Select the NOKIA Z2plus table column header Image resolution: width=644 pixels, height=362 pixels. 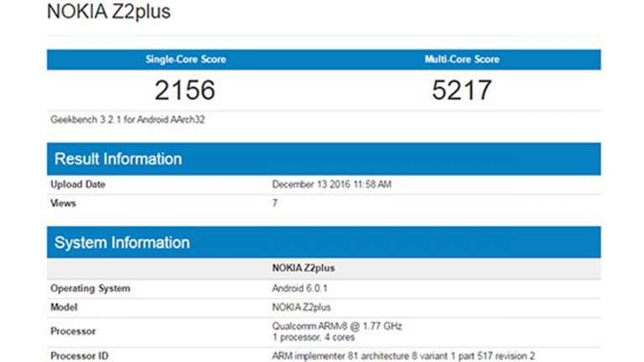304,268
